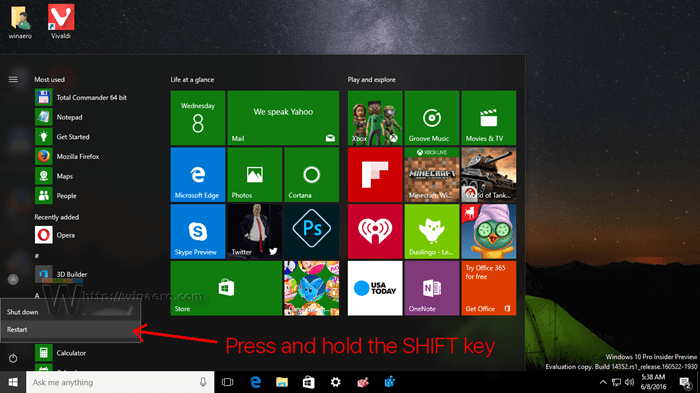Open the iHeartRadio tile
Viewport: 700px width, 393px height.
point(375,231)
